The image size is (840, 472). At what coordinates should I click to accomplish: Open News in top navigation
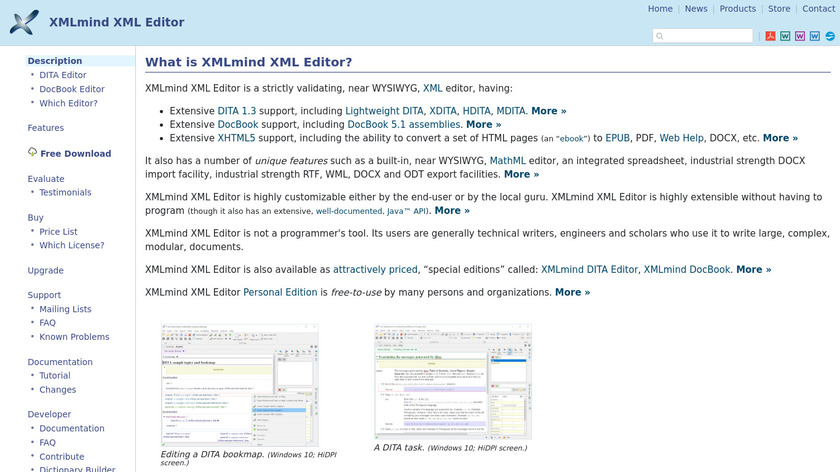696,9
